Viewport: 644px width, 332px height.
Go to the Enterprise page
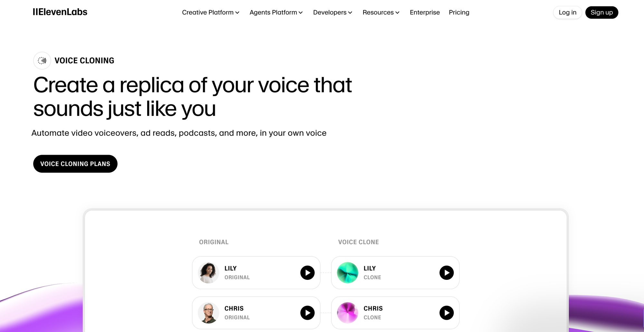[425, 13]
